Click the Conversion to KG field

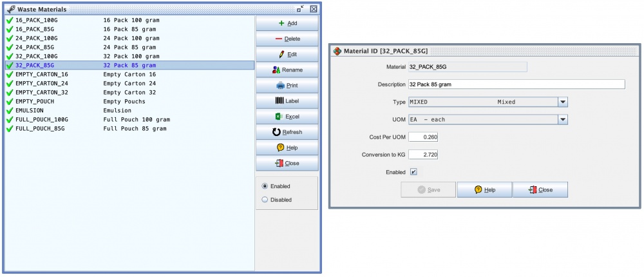click(423, 155)
